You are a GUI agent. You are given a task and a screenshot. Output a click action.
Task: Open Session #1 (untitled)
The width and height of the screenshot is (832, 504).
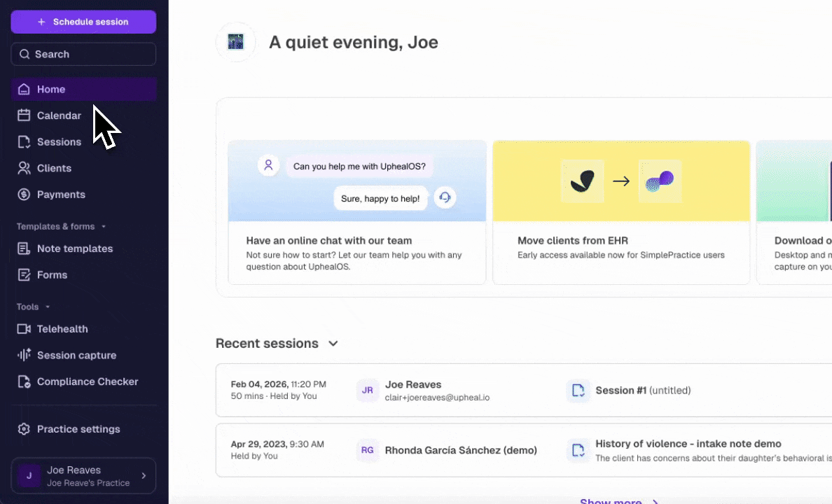click(643, 391)
